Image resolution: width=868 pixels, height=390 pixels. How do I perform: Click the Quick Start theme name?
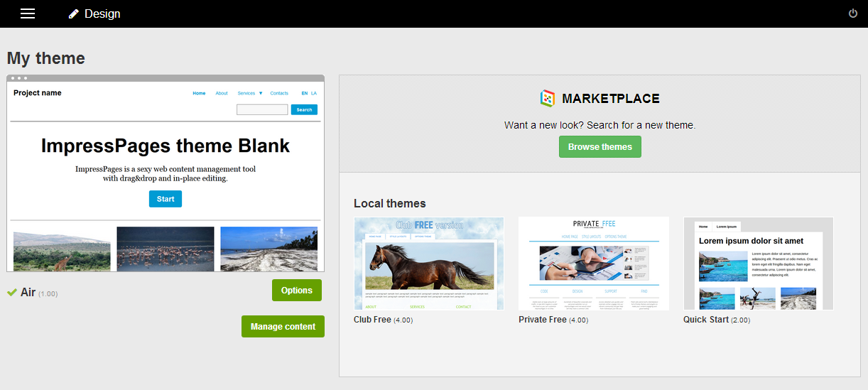point(706,320)
